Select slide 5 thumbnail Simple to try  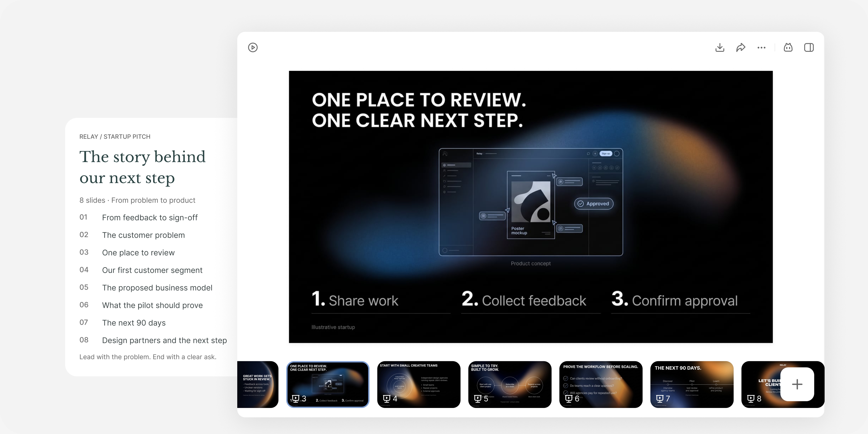coord(510,385)
